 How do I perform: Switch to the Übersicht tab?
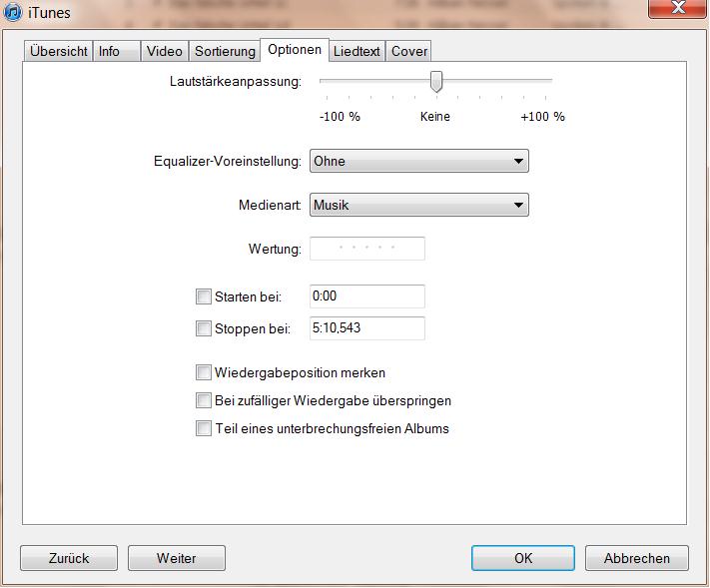pyautogui.click(x=58, y=51)
